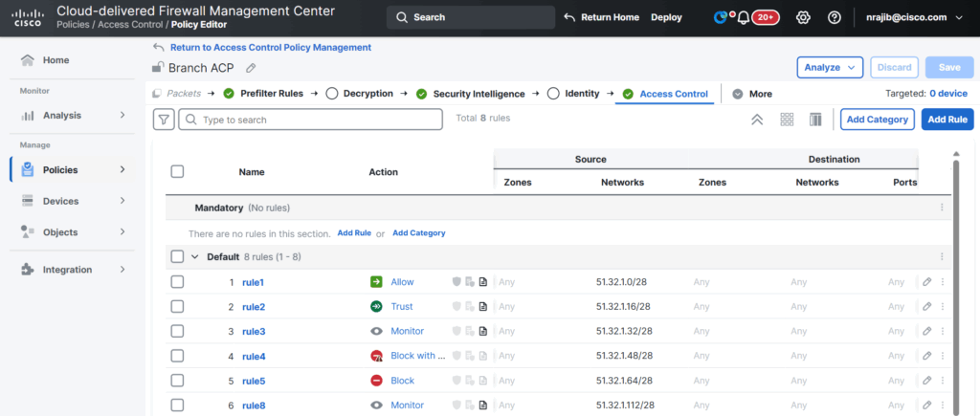Edit rule5 with pencil icon
This screenshot has width=980, height=416.
pos(926,380)
